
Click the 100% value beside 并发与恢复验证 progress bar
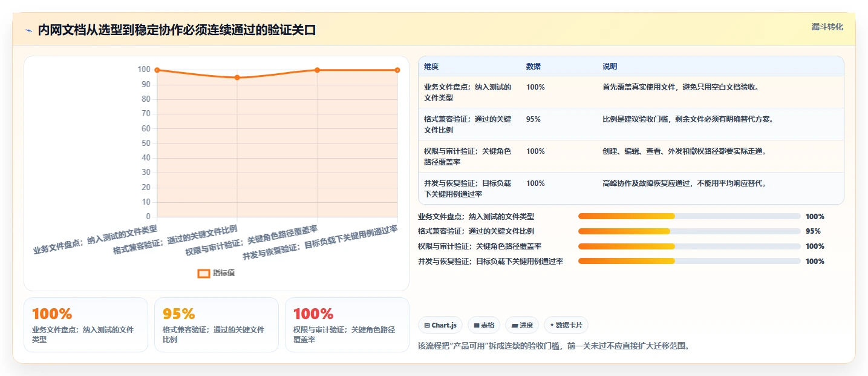click(x=815, y=261)
